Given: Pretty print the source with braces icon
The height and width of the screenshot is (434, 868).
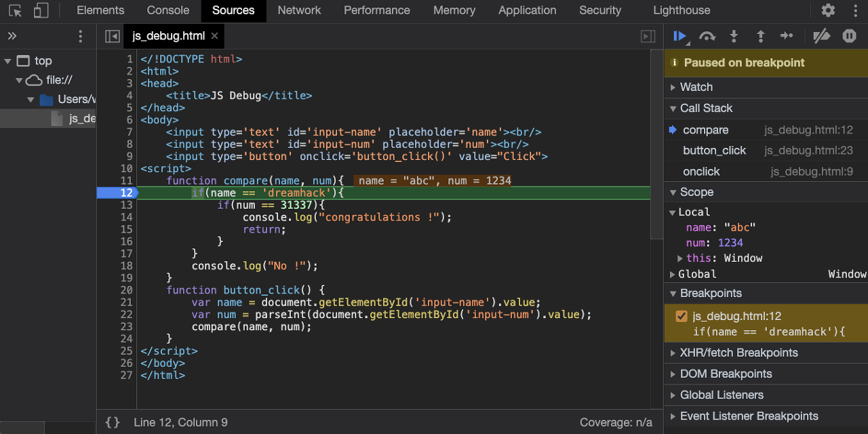Looking at the screenshot, I should [x=113, y=422].
